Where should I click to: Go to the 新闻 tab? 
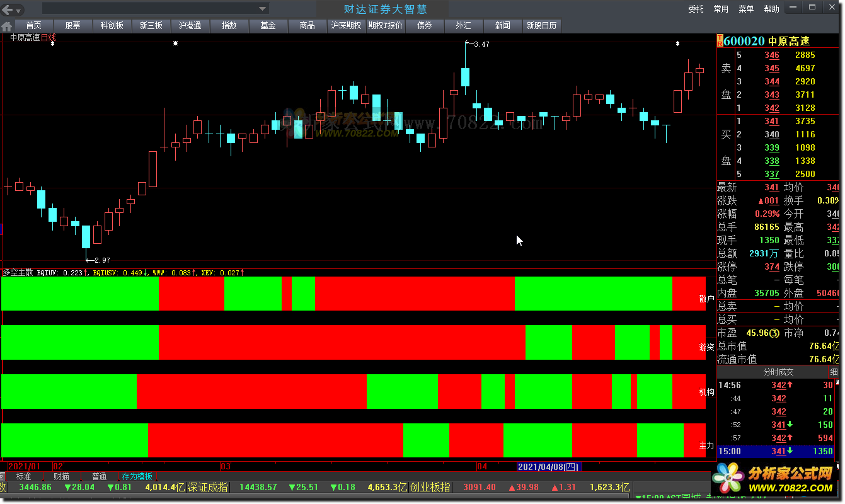click(502, 26)
